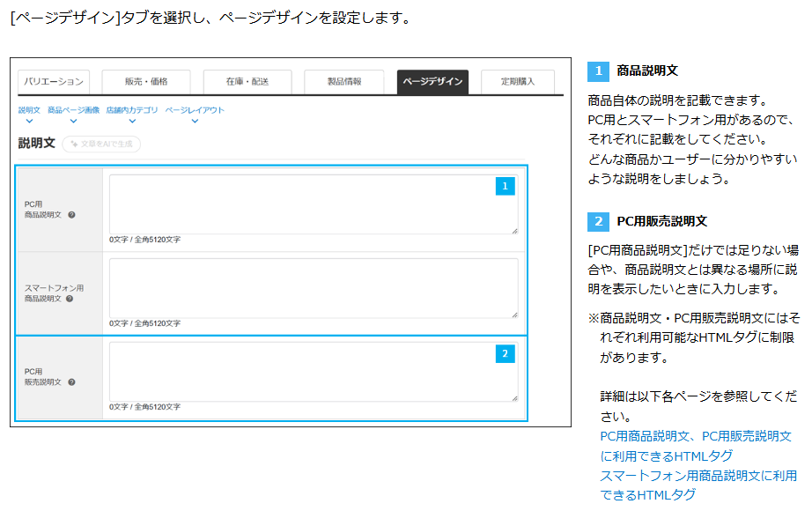Grab resize handle of PC用商品説明文 textarea
This screenshot has width=812, height=511.
[x=514, y=230]
